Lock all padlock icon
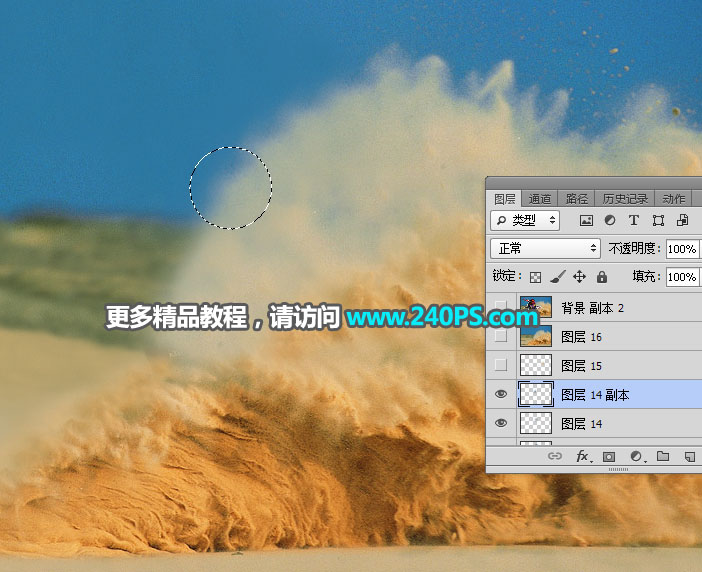 (x=602, y=277)
